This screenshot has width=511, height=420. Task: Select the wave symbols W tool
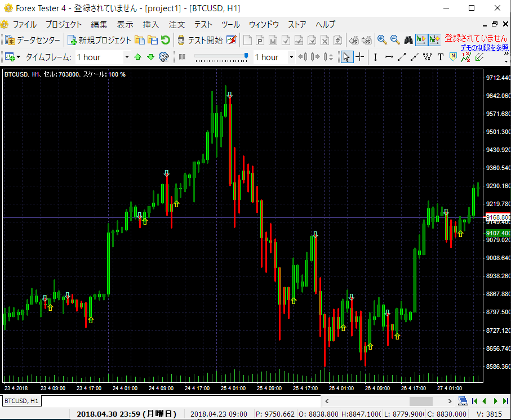tap(427, 57)
